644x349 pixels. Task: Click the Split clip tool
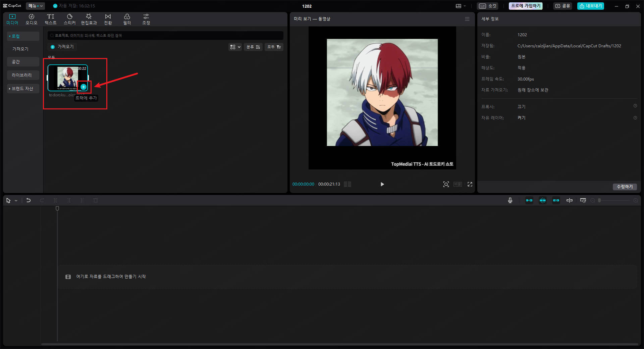pyautogui.click(x=55, y=200)
